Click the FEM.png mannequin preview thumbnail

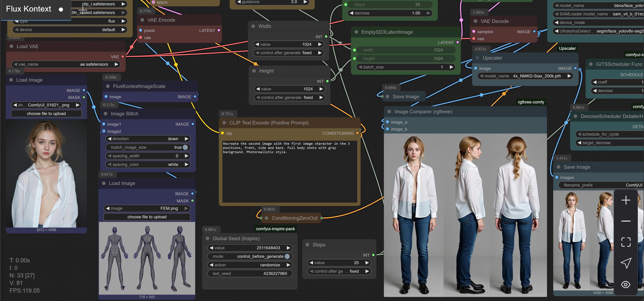[x=147, y=258]
